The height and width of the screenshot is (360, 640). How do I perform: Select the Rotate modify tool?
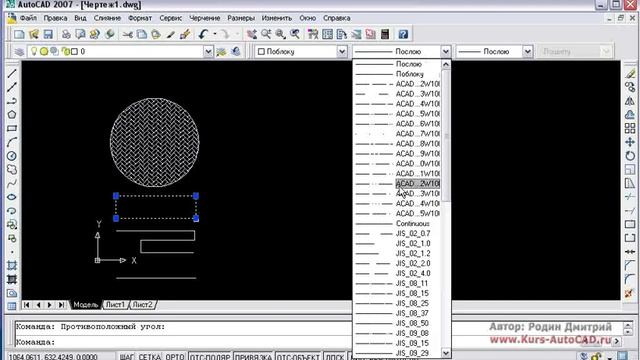click(x=630, y=156)
